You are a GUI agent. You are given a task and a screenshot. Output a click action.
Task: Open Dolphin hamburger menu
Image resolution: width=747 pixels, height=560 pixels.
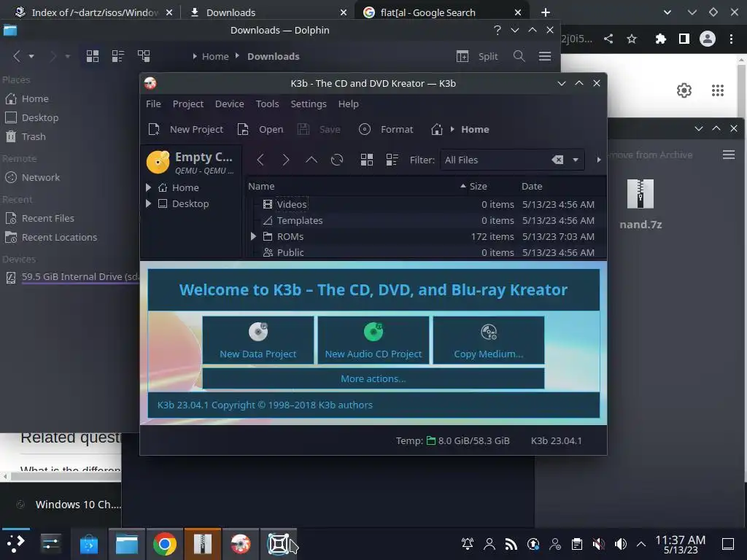545,56
